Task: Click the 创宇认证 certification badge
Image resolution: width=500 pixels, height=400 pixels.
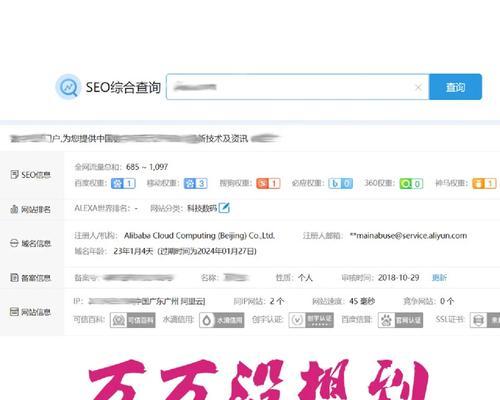Action: tap(311, 320)
